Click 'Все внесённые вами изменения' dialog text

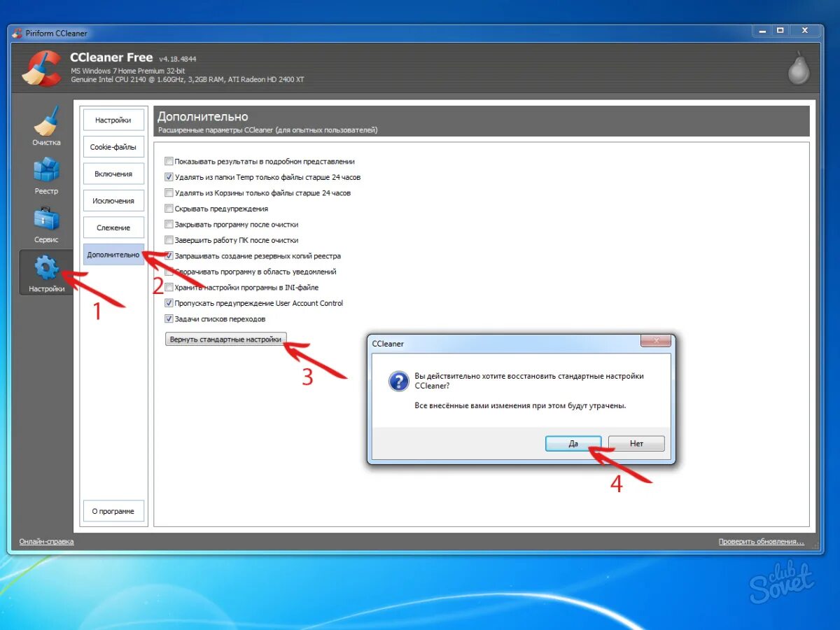520,405
